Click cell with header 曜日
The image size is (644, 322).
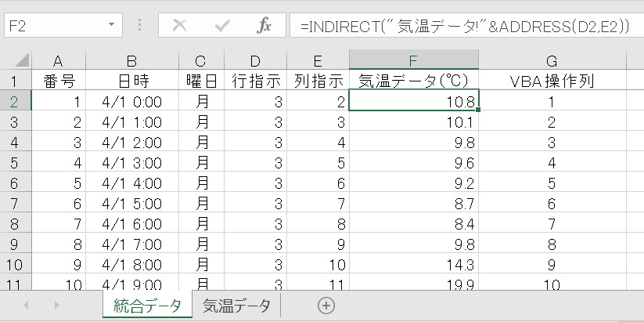(201, 81)
